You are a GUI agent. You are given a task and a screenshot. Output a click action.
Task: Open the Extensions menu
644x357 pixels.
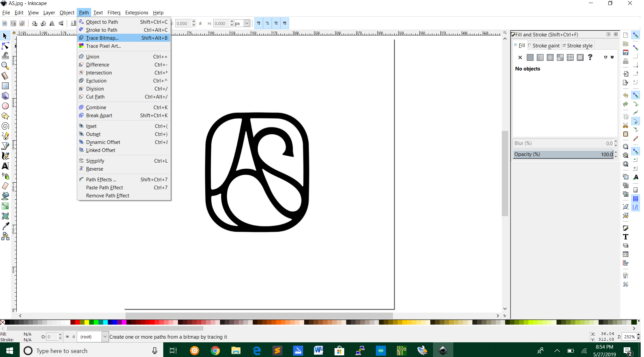click(x=137, y=13)
